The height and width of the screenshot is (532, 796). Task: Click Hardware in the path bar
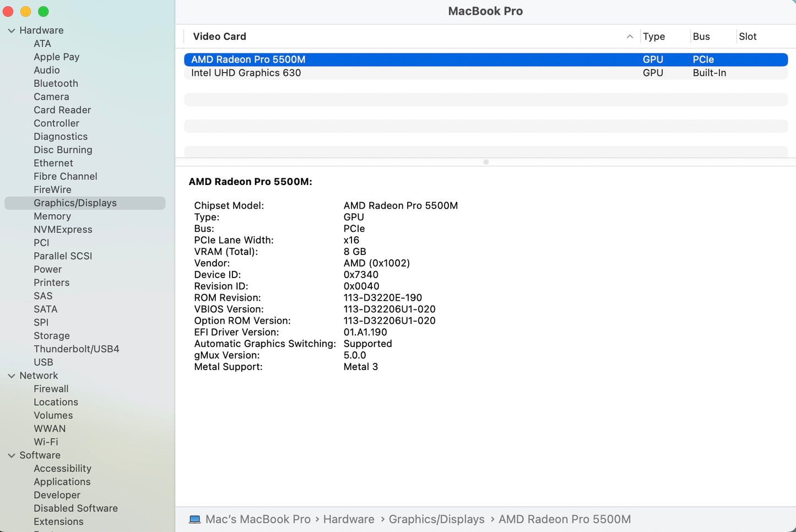(349, 519)
